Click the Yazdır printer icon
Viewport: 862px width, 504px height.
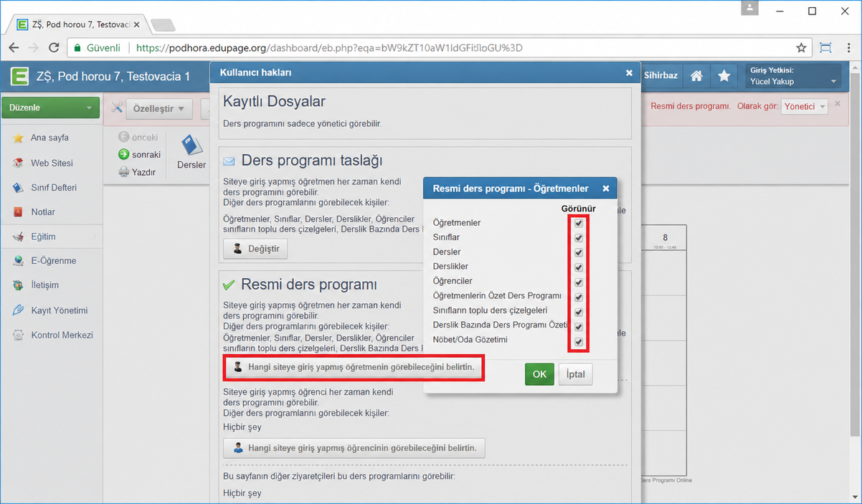124,172
